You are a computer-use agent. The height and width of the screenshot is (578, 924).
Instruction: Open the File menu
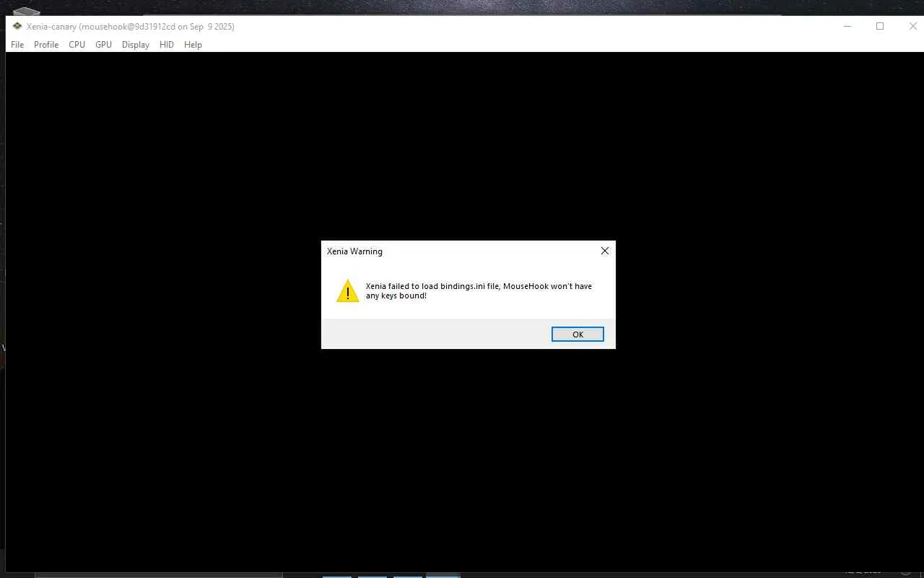coord(17,45)
